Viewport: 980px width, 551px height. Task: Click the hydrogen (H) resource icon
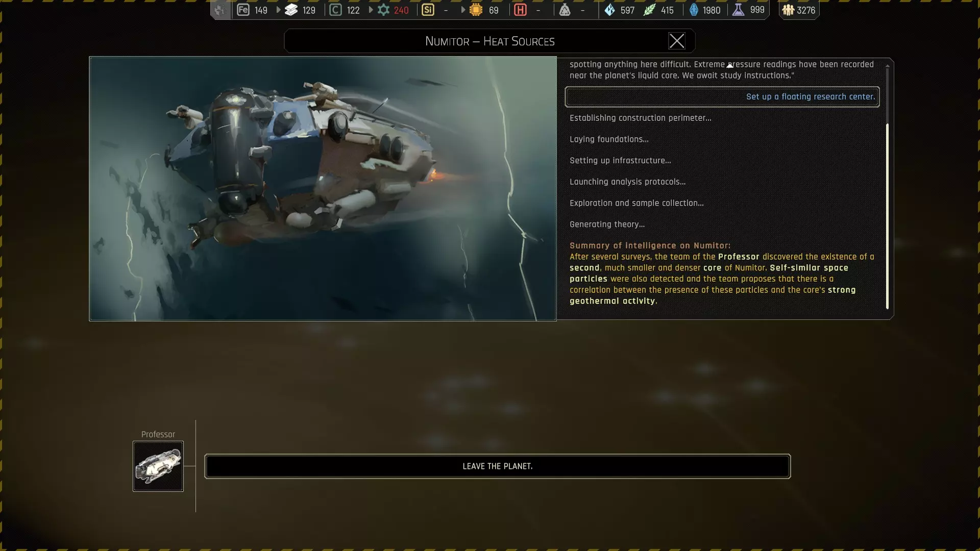520,10
